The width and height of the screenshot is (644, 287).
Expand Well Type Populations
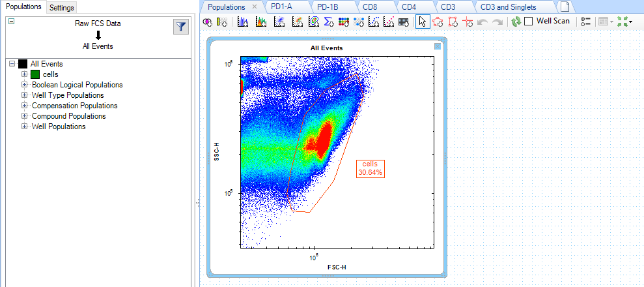[24, 95]
